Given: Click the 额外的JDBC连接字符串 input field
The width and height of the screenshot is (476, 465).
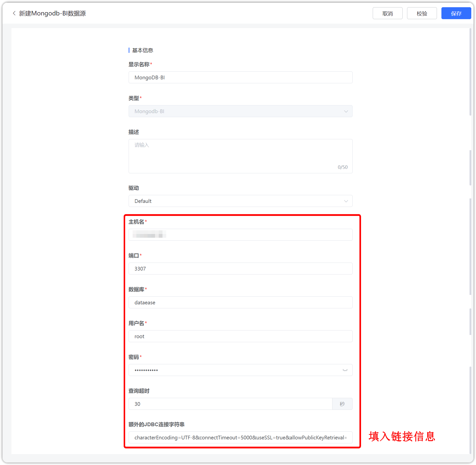Looking at the screenshot, I should [x=240, y=437].
